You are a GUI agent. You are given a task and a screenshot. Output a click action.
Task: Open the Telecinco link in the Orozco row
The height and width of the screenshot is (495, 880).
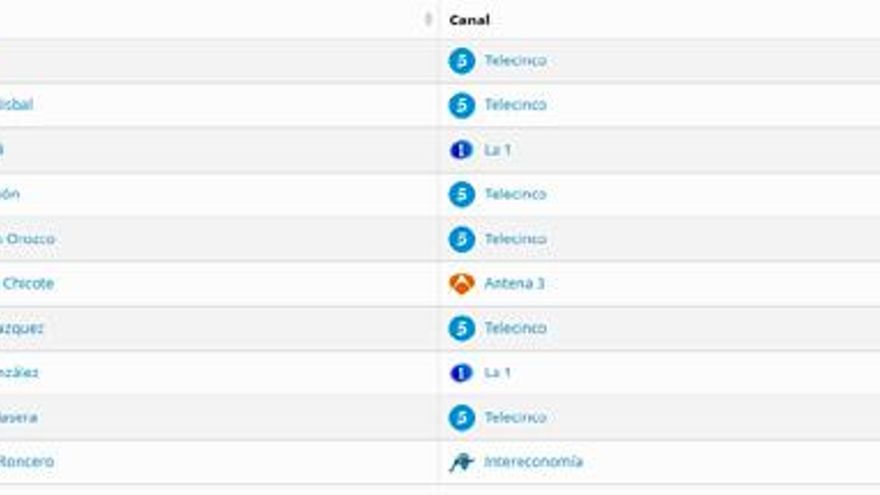pyautogui.click(x=515, y=239)
